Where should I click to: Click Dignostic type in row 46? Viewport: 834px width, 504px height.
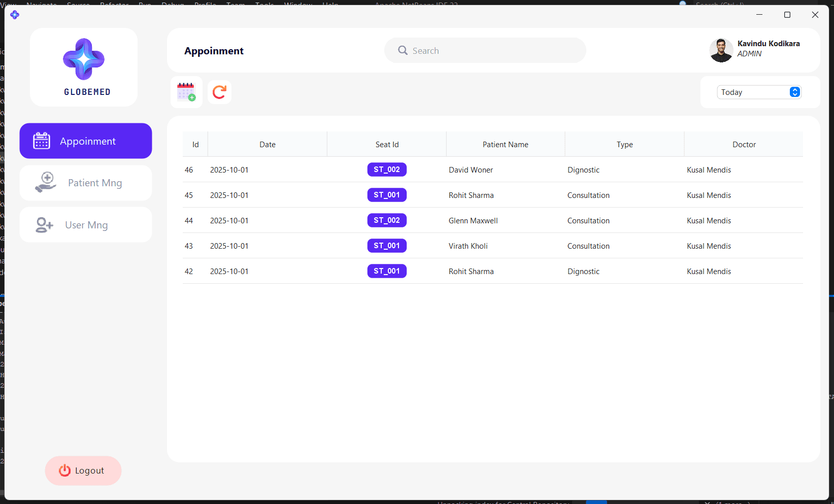(583, 170)
